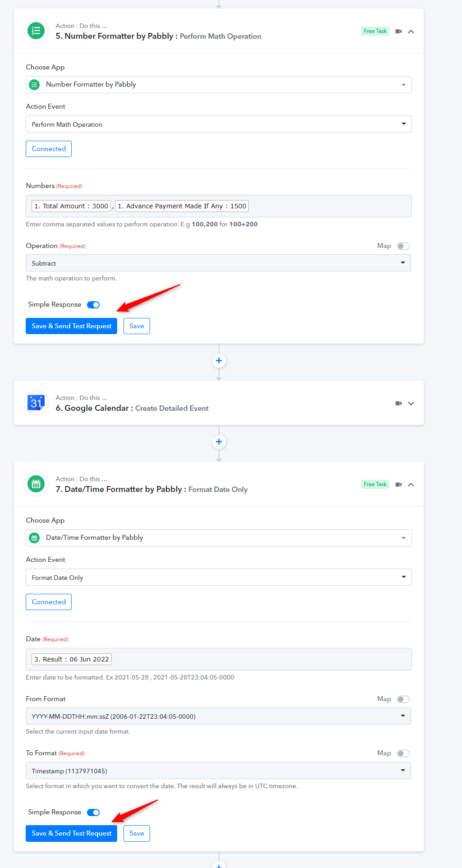Open To Format dropdown set to Timestamp
Screen dimensions: 462x868
coord(218,771)
